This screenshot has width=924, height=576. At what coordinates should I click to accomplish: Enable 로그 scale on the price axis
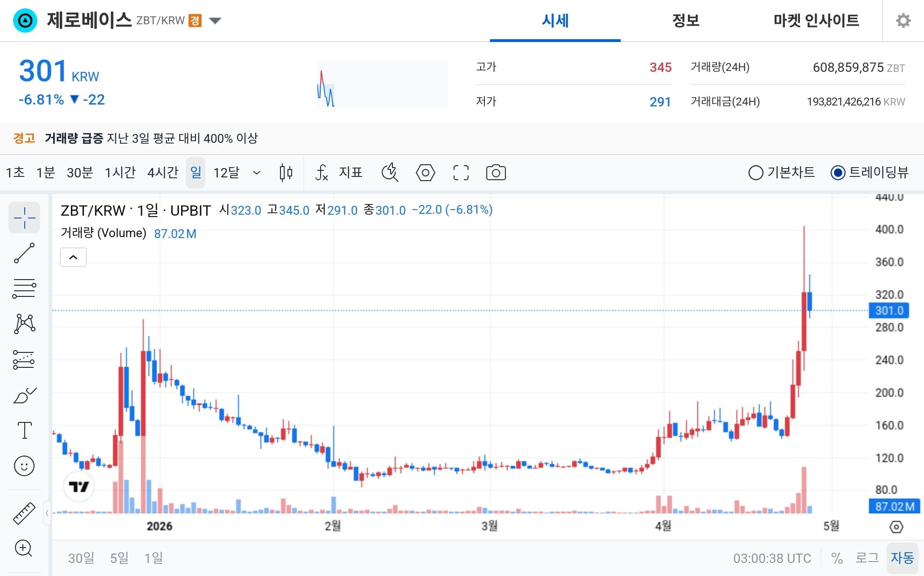click(867, 558)
